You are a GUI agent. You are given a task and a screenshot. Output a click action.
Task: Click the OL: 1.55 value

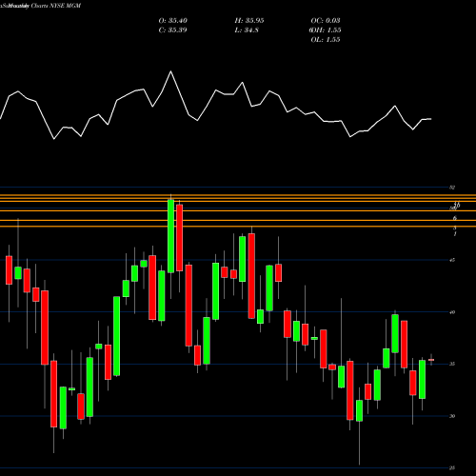point(326,40)
